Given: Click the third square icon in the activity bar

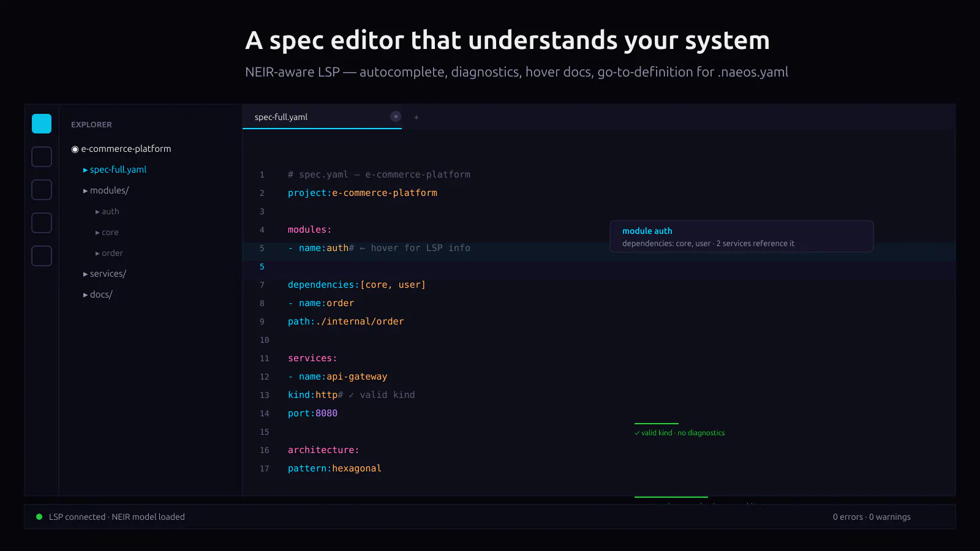Looking at the screenshot, I should pyautogui.click(x=42, y=190).
